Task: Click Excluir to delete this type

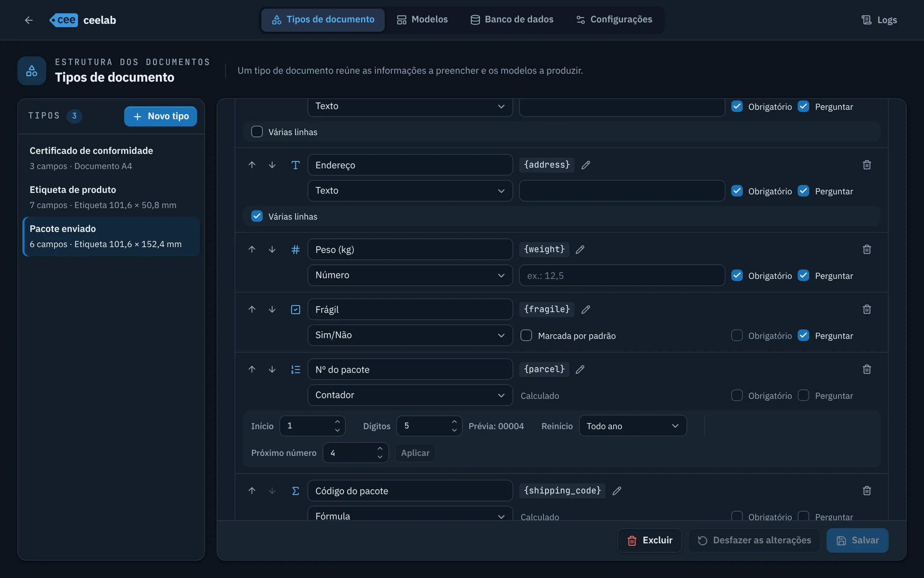Action: click(x=649, y=540)
